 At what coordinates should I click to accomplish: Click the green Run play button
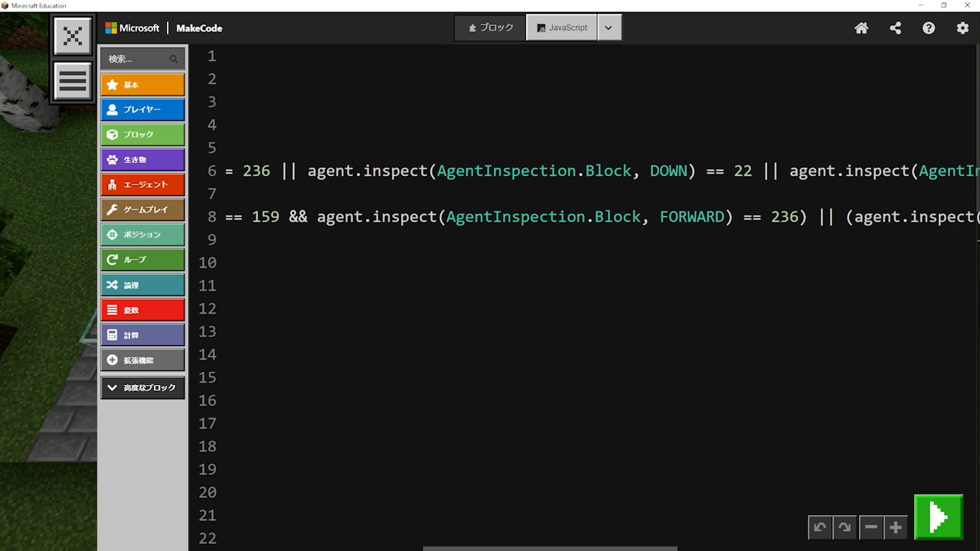pos(938,518)
